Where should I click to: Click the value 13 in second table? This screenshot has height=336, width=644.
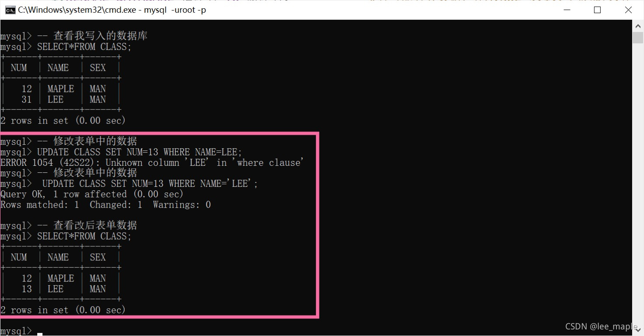pos(27,289)
